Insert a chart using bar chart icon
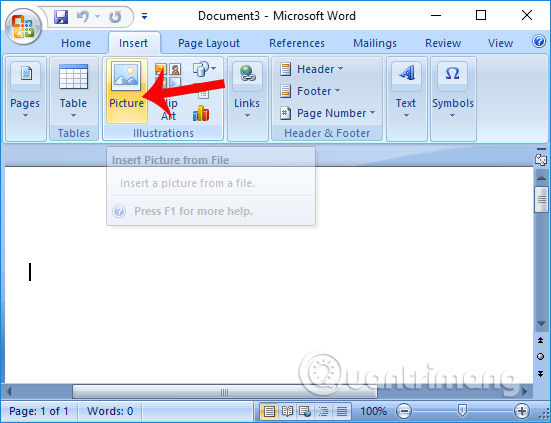551x423 pixels. coord(201,113)
